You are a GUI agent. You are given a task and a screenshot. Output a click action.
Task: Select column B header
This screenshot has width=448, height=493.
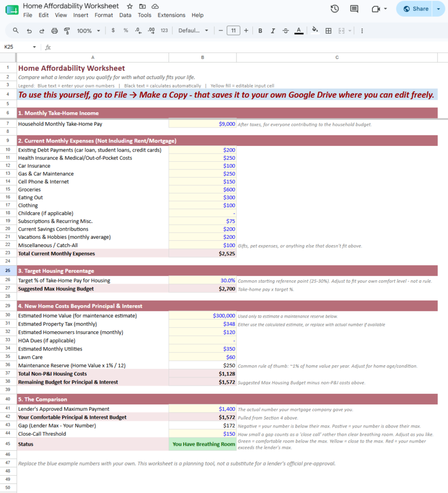click(x=203, y=57)
